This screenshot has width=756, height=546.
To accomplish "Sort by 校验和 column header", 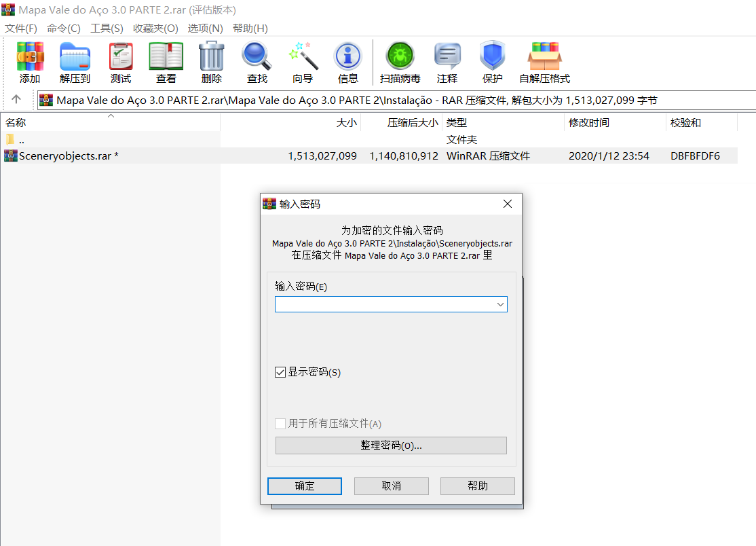I will [x=702, y=122].
